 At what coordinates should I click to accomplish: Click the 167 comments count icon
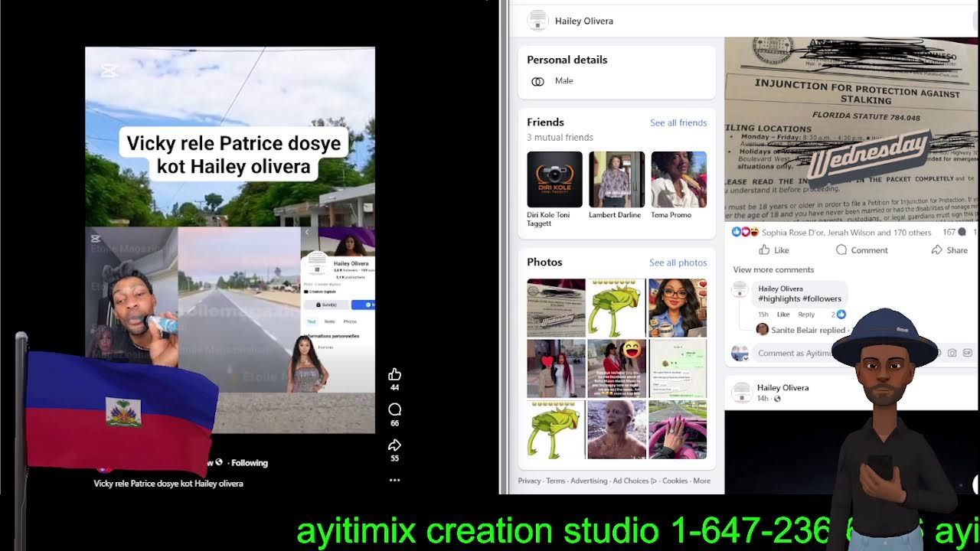tap(962, 232)
